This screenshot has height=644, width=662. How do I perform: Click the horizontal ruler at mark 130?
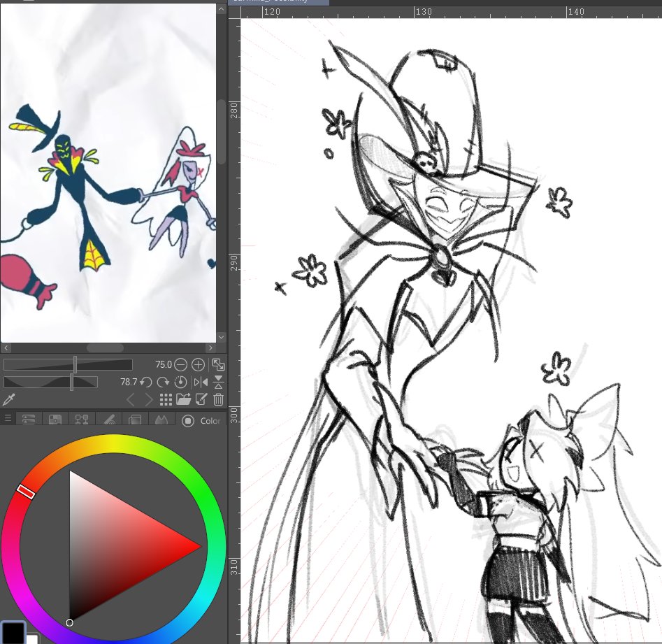(424, 12)
